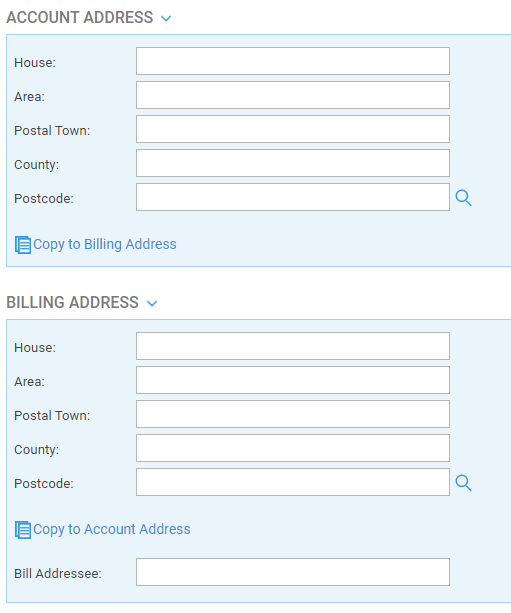Click the ACCOUNT ADDRESS heading text
The height and width of the screenshot is (613, 511).
pyautogui.click(x=80, y=18)
